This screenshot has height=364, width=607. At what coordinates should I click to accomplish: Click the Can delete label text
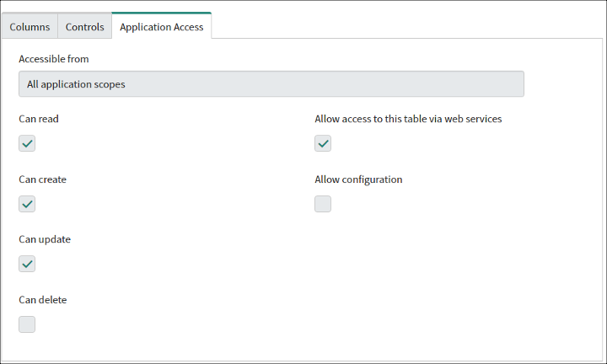pyautogui.click(x=43, y=300)
